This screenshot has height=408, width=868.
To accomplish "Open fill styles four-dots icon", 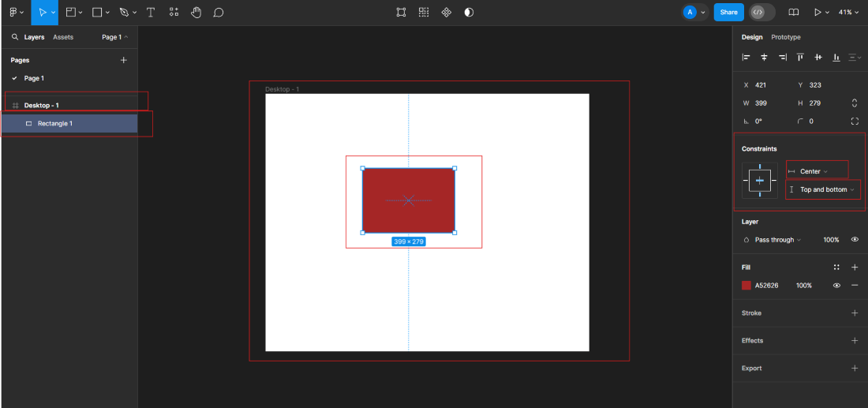I will (x=836, y=268).
